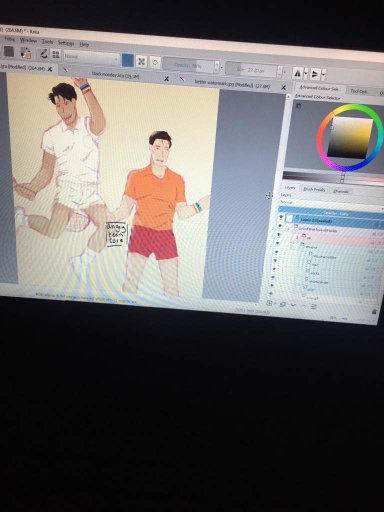Open the fill patterns swatch in toolbar
Image resolution: width=384 pixels, height=512 pixels.
tap(26, 53)
